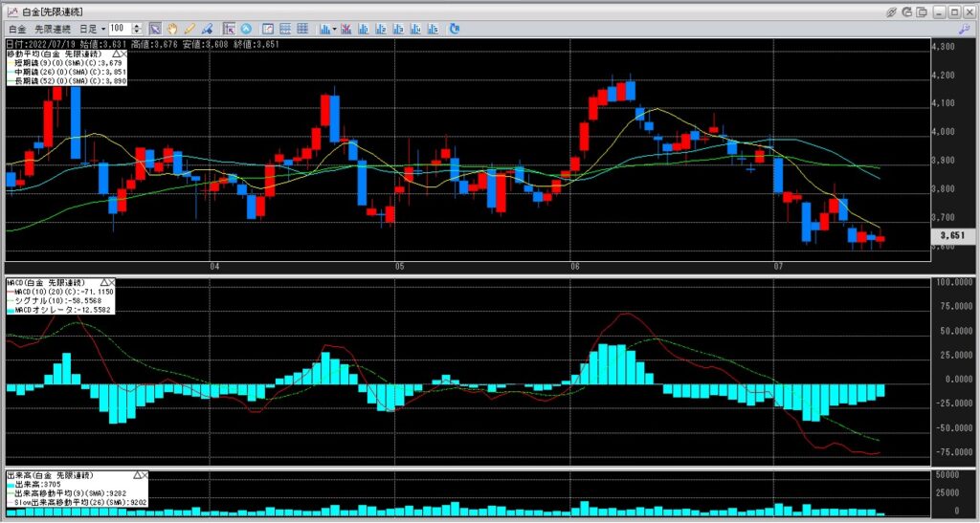Close the 出来高 legend box
Image resolution: width=980 pixels, height=523 pixels.
coord(145,475)
